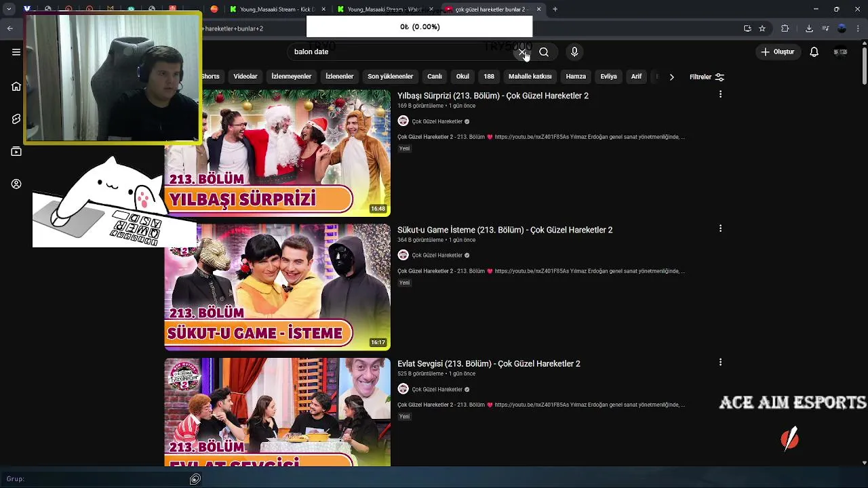Screen dimensions: 868x488
Task: Open a new browser tab
Action: pyautogui.click(x=555, y=9)
